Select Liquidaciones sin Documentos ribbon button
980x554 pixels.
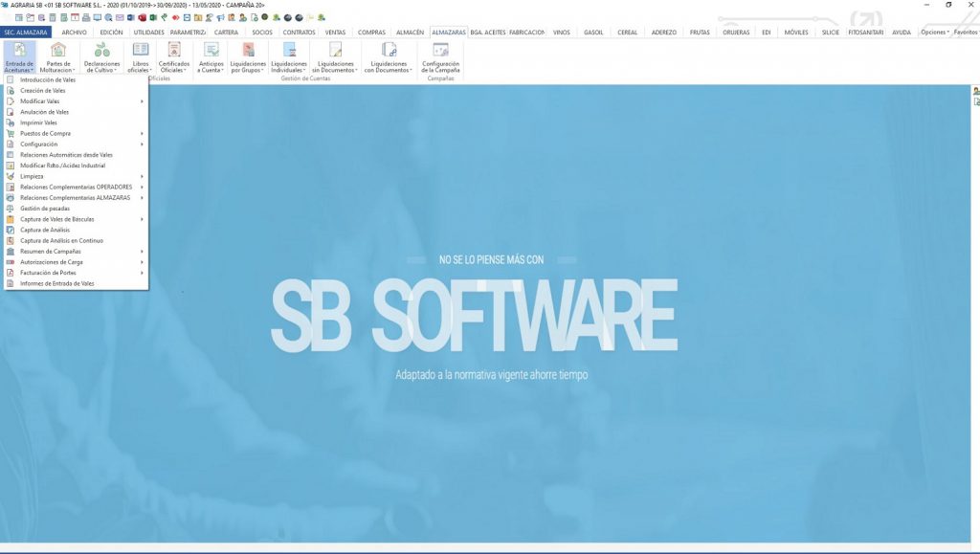click(x=335, y=57)
